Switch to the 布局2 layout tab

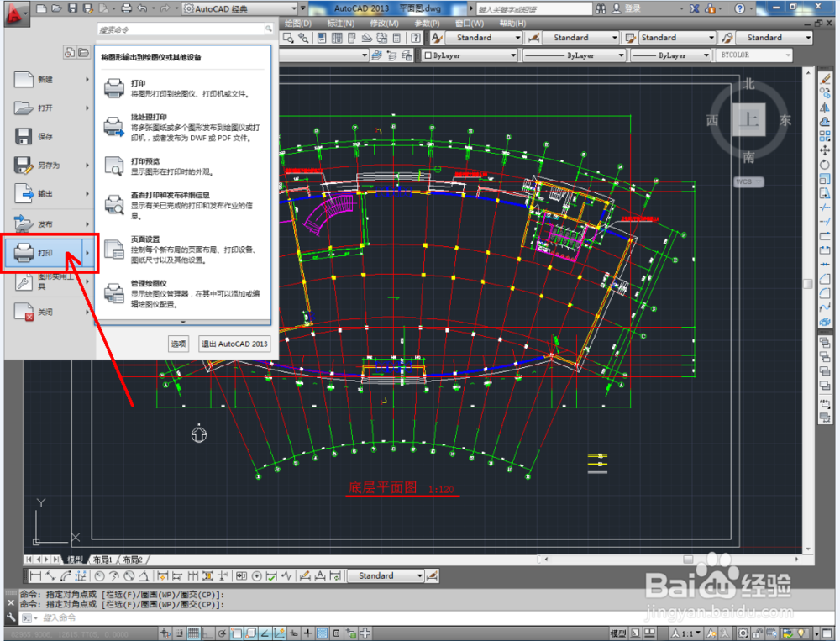point(133,560)
